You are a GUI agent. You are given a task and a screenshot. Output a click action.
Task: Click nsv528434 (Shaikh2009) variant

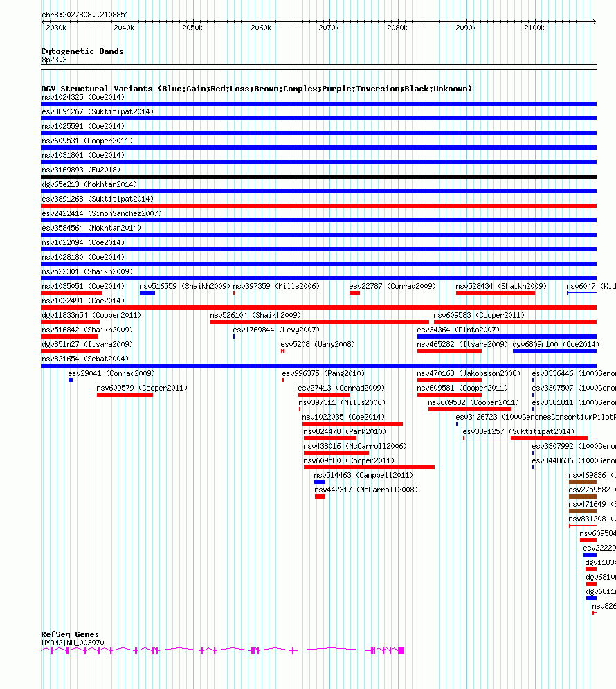point(496,293)
